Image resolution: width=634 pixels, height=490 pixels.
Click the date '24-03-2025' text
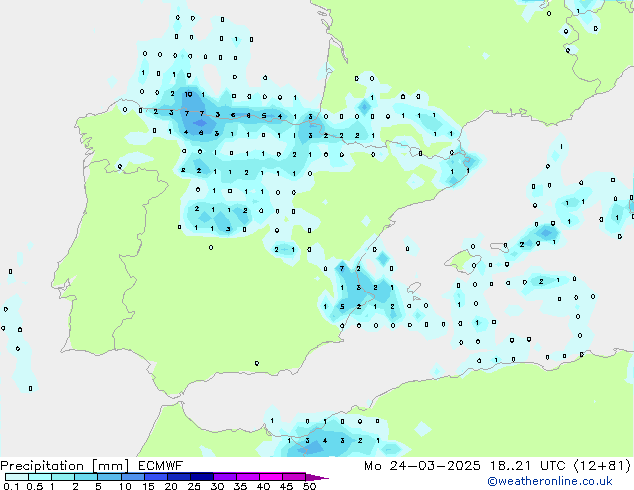pyautogui.click(x=435, y=466)
